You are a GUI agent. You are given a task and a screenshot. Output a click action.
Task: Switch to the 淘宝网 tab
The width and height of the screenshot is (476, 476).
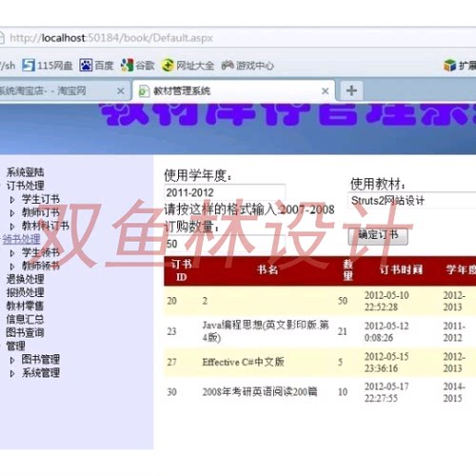click(64, 91)
